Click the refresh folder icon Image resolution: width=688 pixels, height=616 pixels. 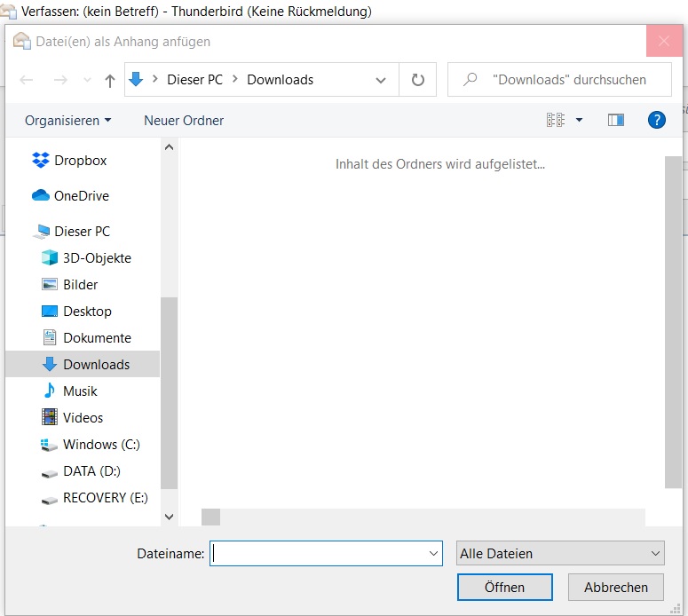[418, 80]
